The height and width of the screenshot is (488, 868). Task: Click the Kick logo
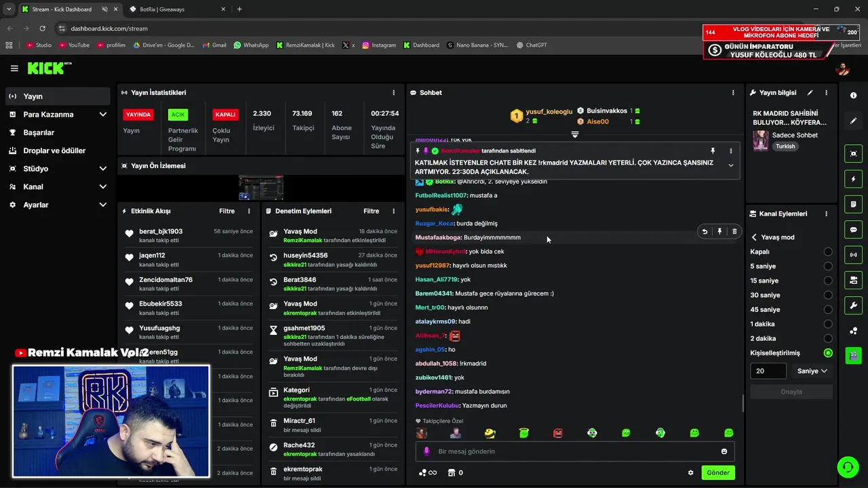click(49, 68)
